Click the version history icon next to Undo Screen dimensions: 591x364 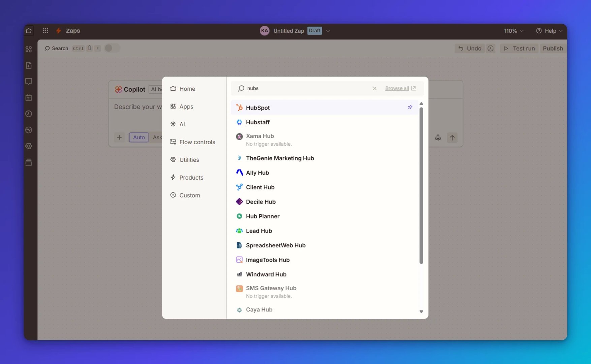(x=491, y=49)
